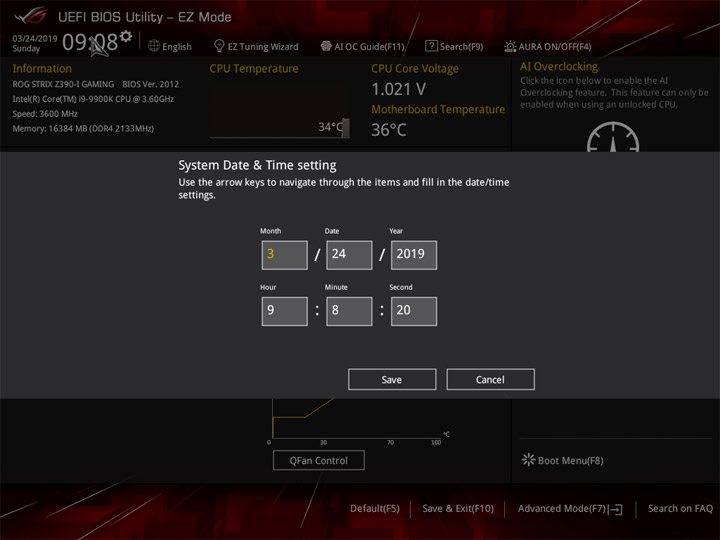Click the Speed: 3600 MHz line
The height and width of the screenshot is (540, 720).
pyautogui.click(x=45, y=114)
